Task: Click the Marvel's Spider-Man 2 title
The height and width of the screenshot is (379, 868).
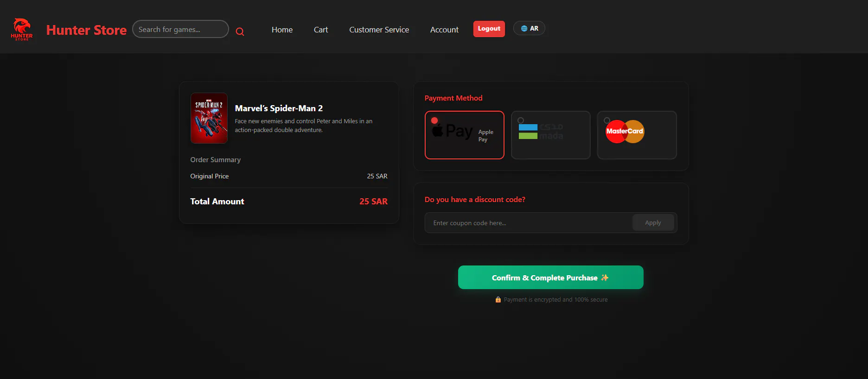Action: pos(279,108)
